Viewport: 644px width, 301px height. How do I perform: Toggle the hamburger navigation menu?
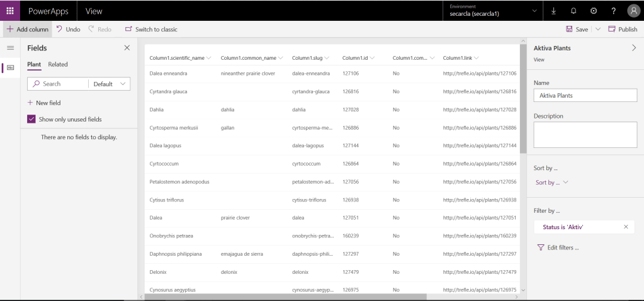point(10,48)
